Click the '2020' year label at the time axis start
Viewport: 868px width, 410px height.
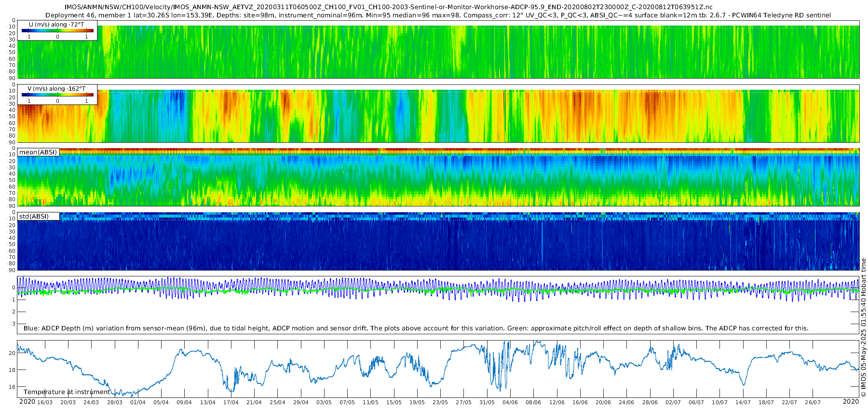click(27, 402)
